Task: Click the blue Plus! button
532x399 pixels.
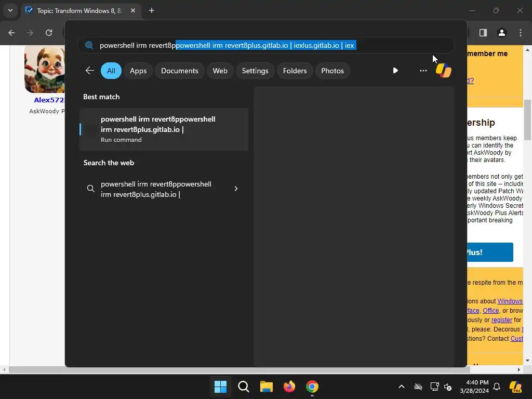Action: (490, 252)
